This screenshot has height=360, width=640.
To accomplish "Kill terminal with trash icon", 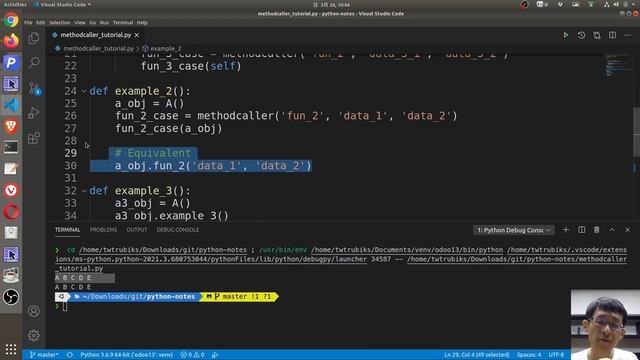I will pos(597,230).
